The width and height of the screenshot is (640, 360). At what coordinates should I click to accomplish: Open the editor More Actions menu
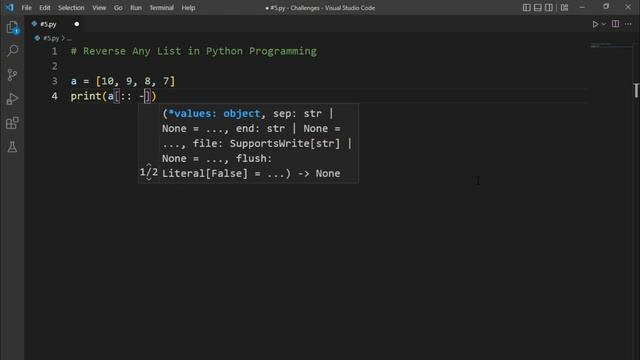pyautogui.click(x=628, y=24)
